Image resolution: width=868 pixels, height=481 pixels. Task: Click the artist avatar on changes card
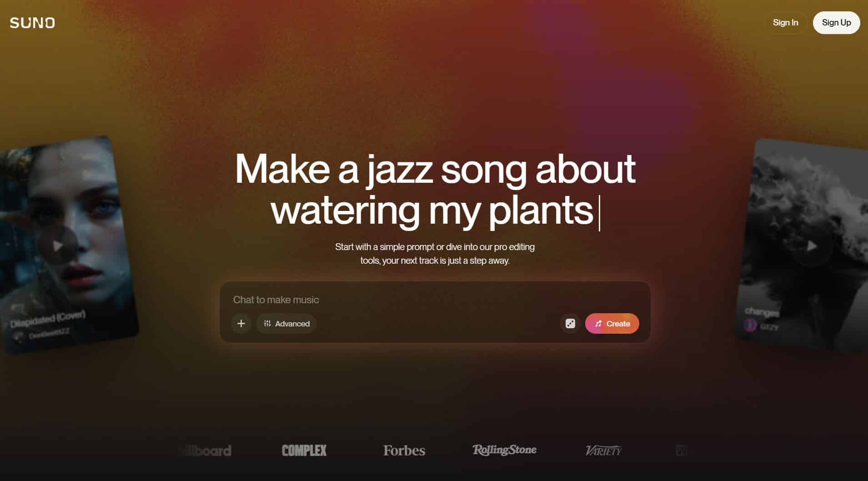pyautogui.click(x=750, y=325)
